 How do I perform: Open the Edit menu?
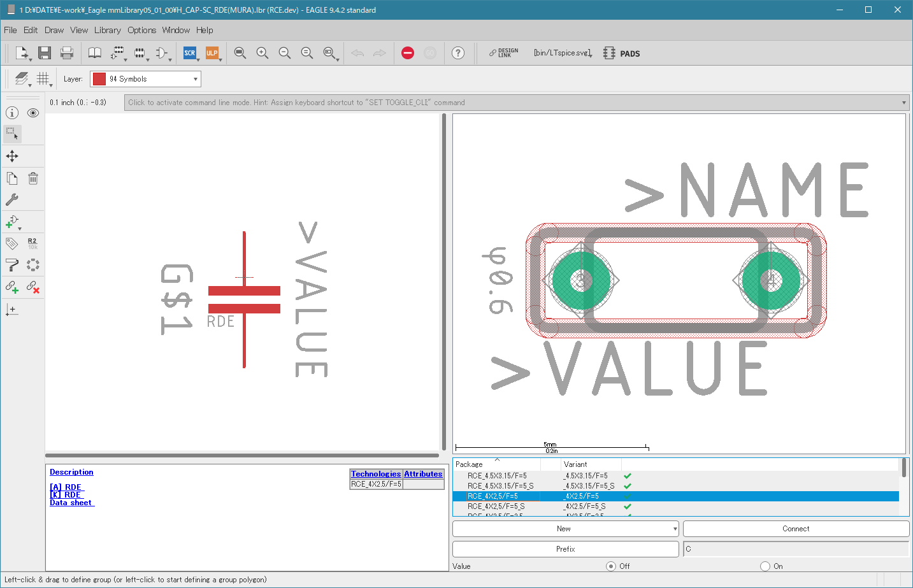click(x=31, y=30)
